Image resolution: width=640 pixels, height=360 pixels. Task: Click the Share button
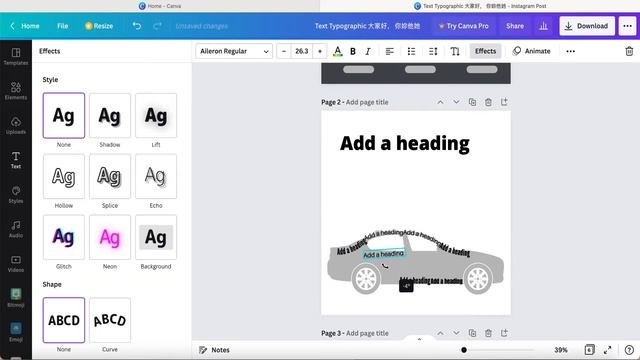pos(515,26)
